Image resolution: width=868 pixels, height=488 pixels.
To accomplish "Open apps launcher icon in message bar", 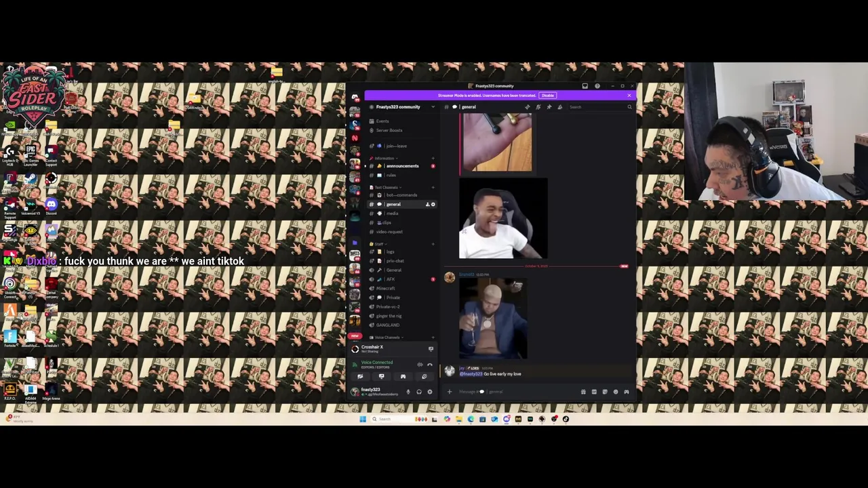I will pos(627,392).
